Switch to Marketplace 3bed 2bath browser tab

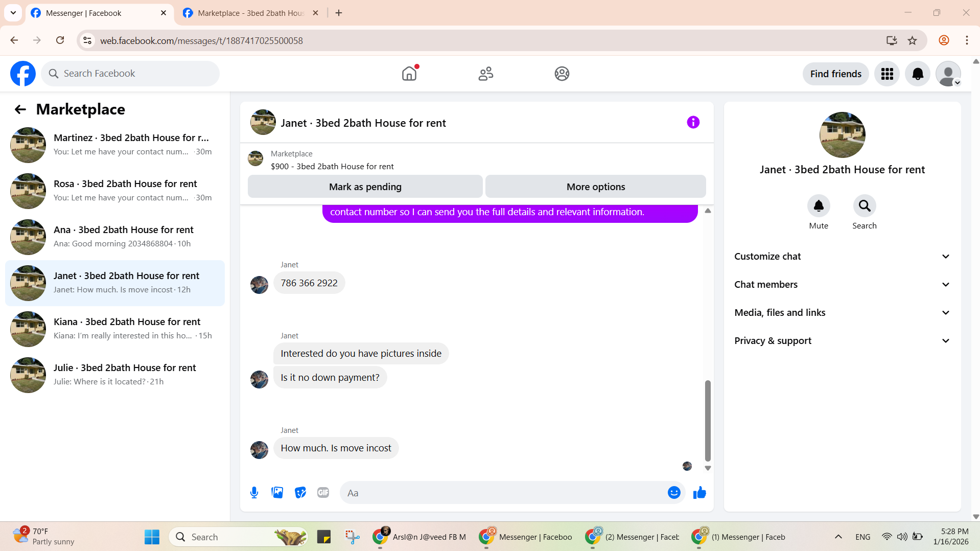point(250,13)
